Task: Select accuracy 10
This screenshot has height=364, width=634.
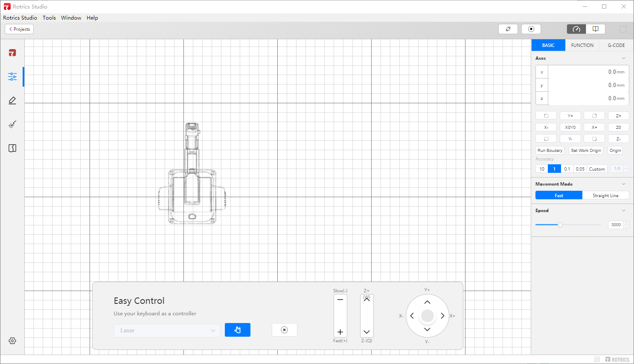Action: pos(542,169)
